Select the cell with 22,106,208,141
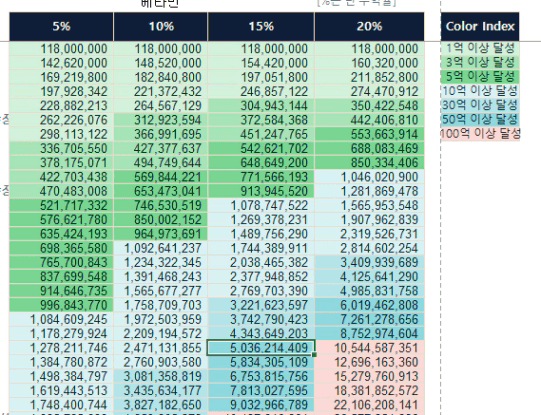The width and height of the screenshot is (541, 415). click(370, 405)
